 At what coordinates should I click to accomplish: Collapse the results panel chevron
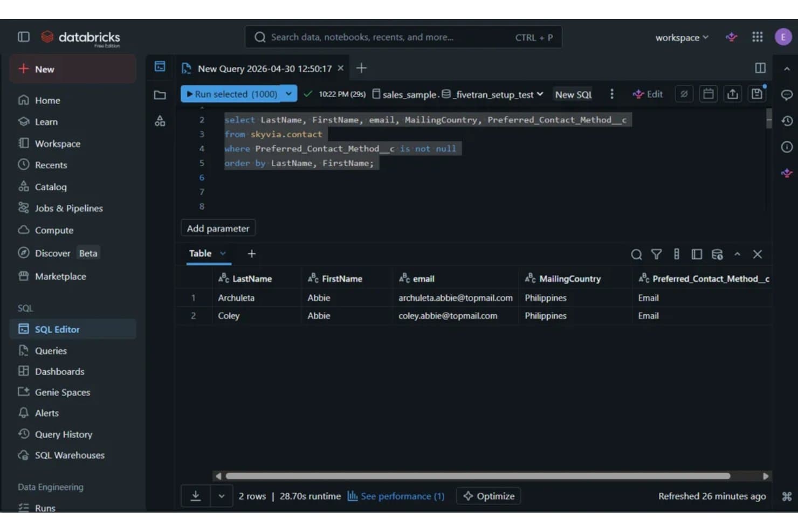point(737,254)
